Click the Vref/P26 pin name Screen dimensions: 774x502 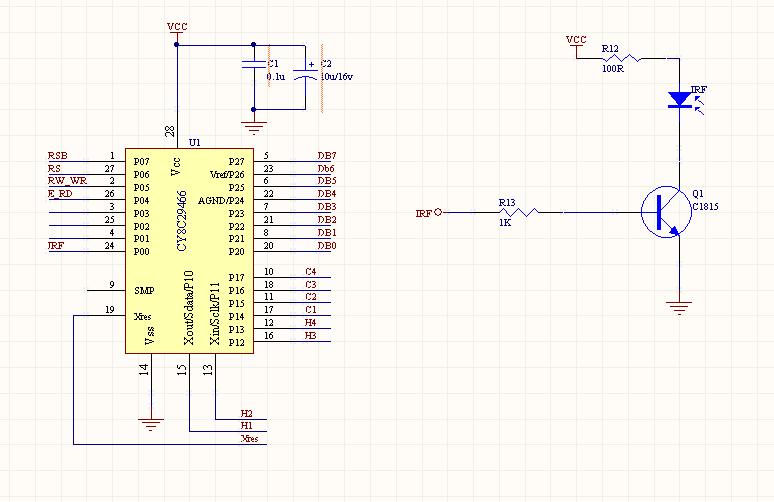coord(227,175)
